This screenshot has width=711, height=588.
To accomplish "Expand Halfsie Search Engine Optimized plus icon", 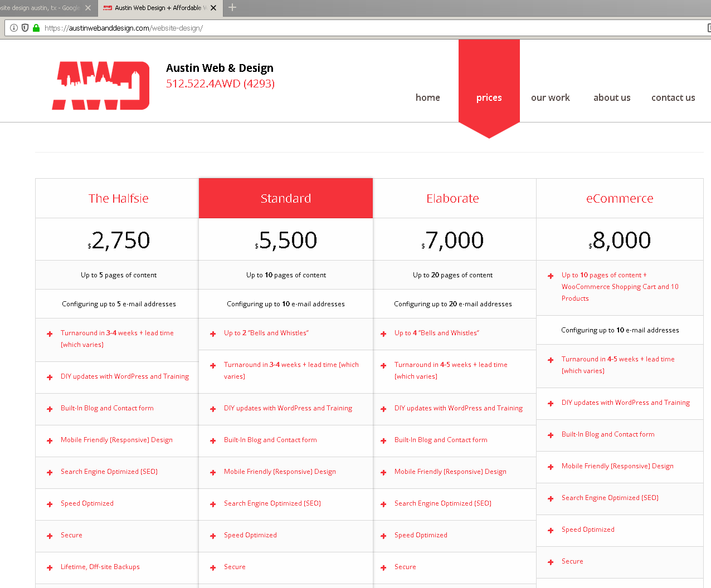I will [50, 472].
